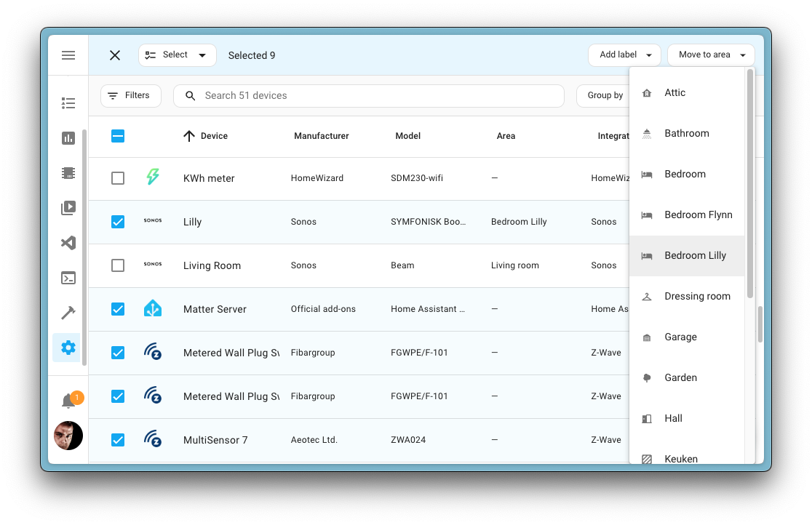
Task: Open Settings via the gear icon
Action: [x=68, y=348]
